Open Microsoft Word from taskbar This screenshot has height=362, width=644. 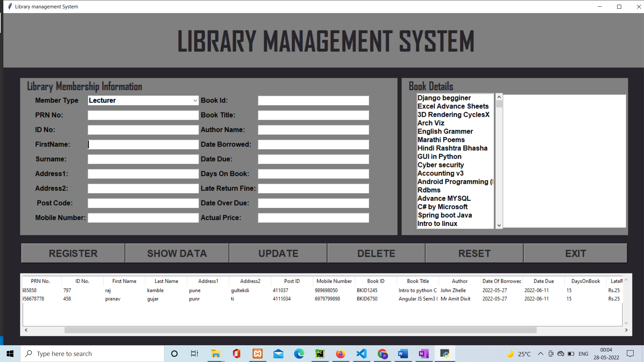tap(403, 354)
